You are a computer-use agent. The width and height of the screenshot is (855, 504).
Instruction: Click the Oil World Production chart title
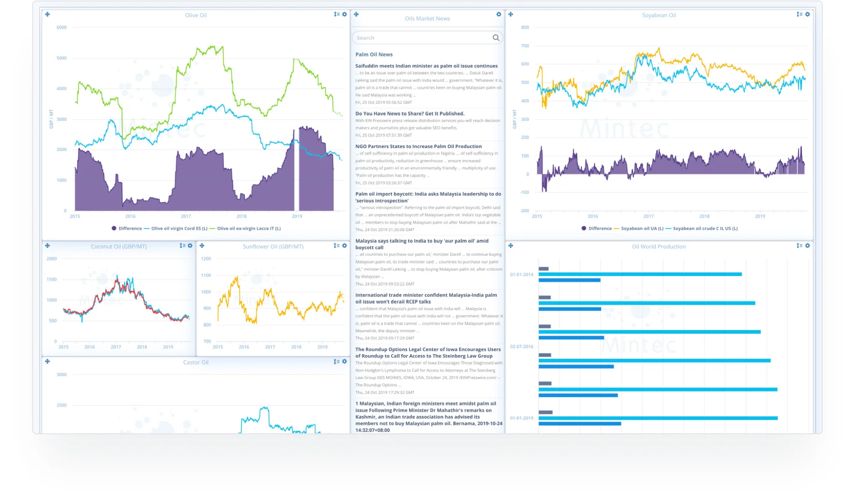click(659, 247)
